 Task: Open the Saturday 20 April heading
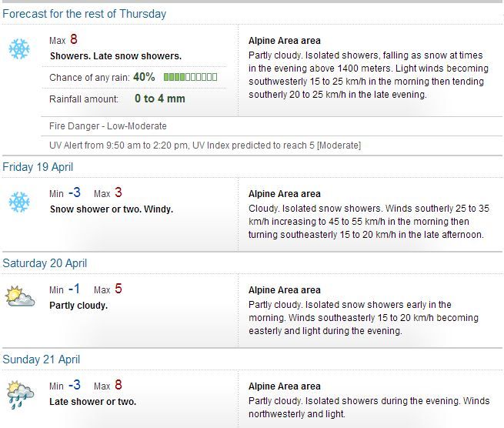point(45,263)
